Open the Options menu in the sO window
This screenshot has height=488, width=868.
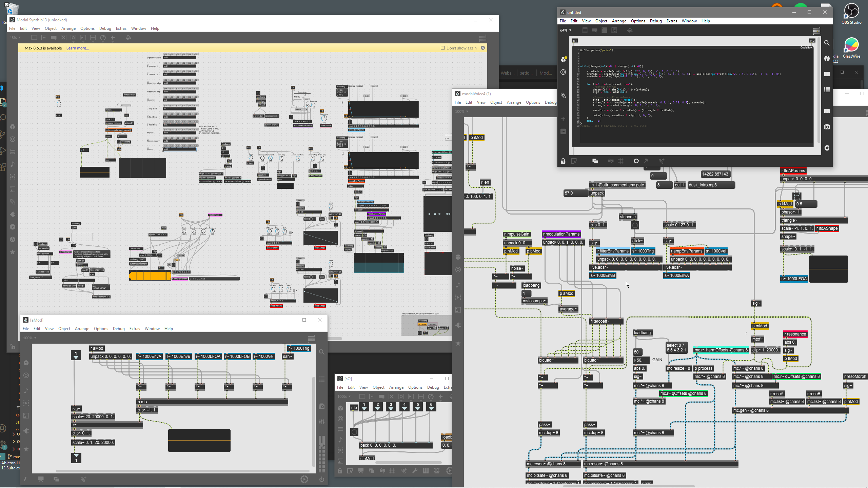coord(415,387)
